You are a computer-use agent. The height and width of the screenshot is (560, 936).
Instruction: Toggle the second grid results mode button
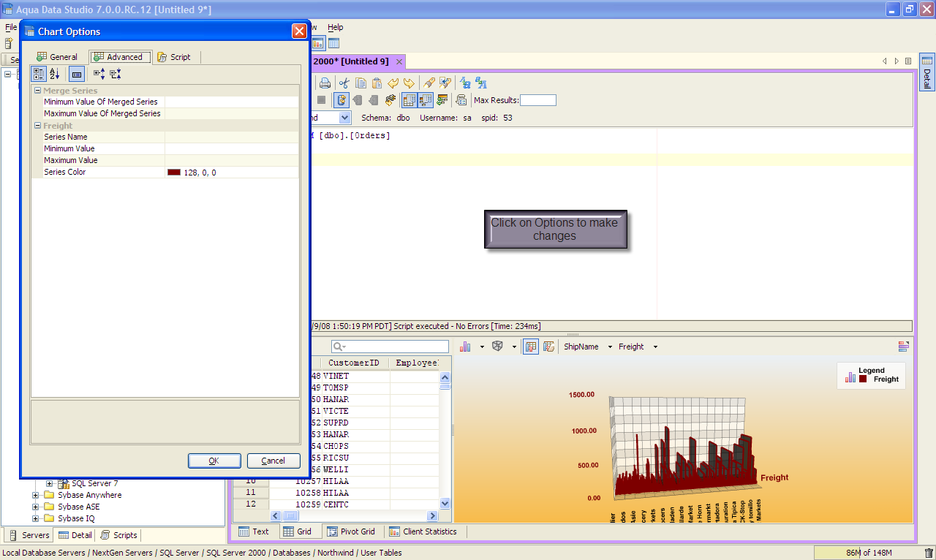click(426, 100)
